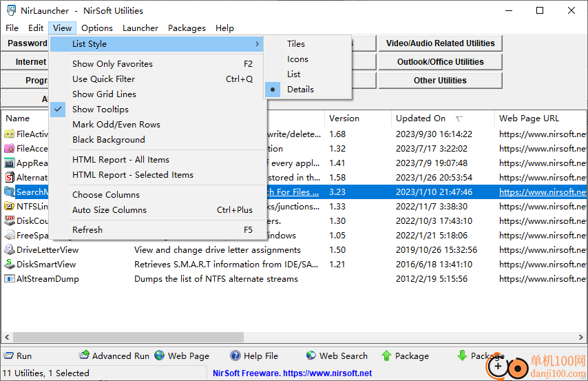Sort by the Web Page URL column

click(x=540, y=119)
